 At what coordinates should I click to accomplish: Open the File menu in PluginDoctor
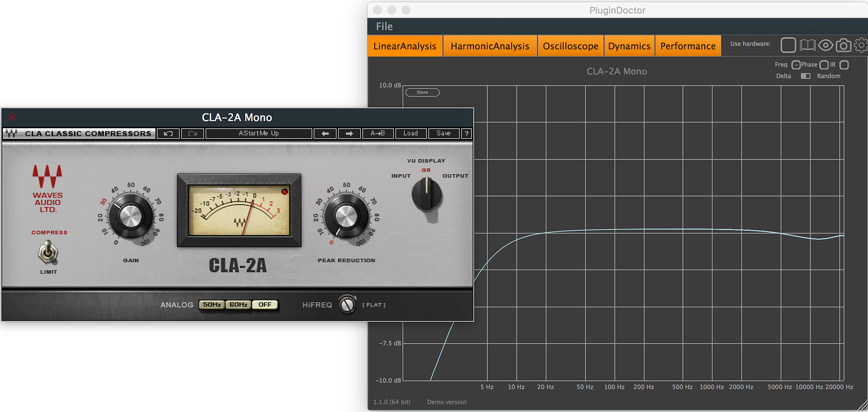coord(384,26)
